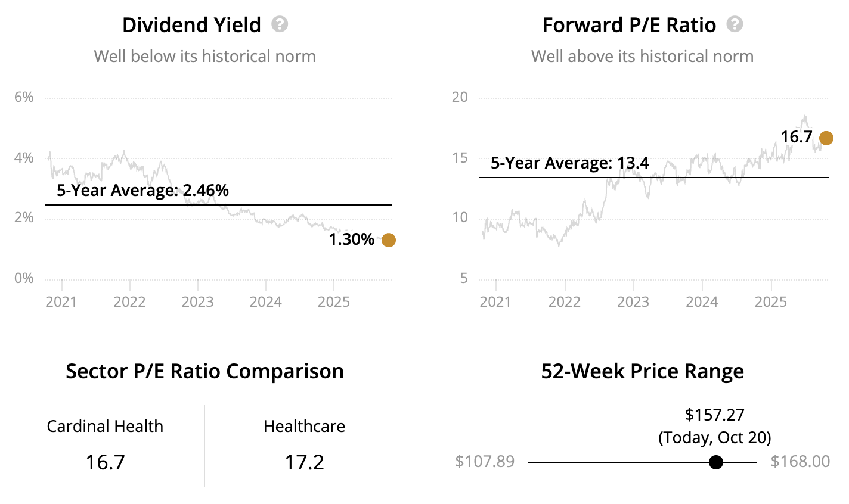This screenshot has width=849, height=504.
Task: Click the 5-Year Average: 13.4 label
Action: [569, 163]
